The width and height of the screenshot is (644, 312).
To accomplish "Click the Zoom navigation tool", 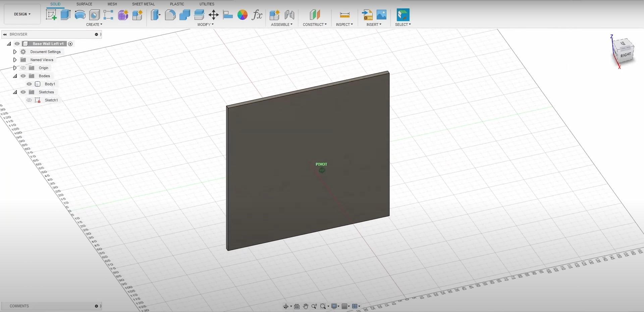I will [x=314, y=306].
